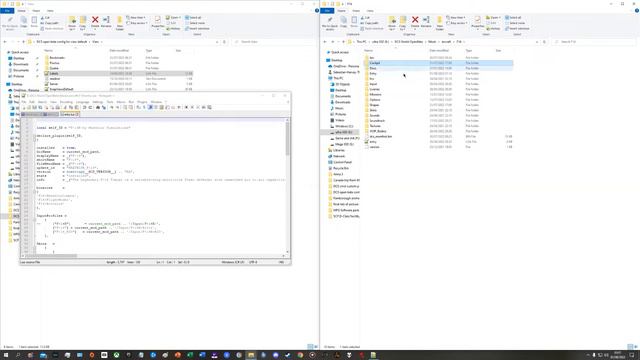The height and width of the screenshot is (360, 640).
Task: Click Delete icon in left Explorer ribbon
Action: (95, 22)
